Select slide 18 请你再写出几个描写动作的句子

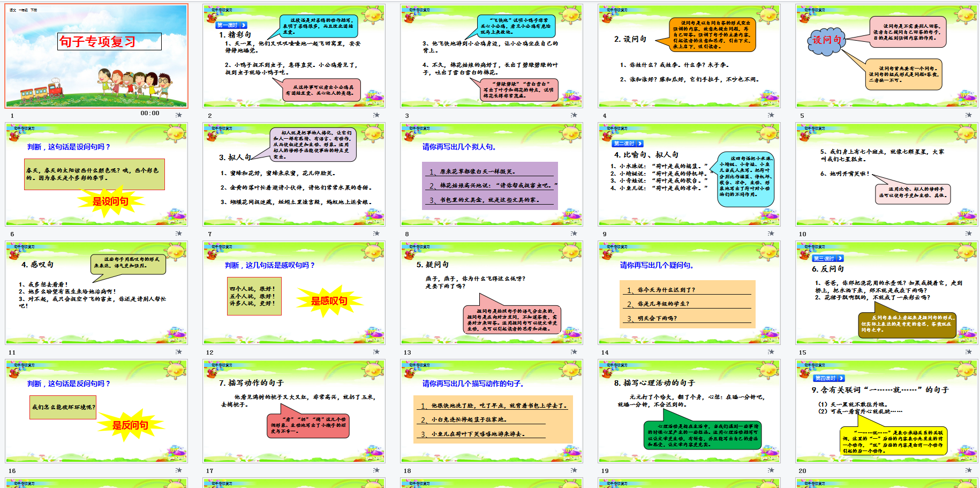coord(492,411)
